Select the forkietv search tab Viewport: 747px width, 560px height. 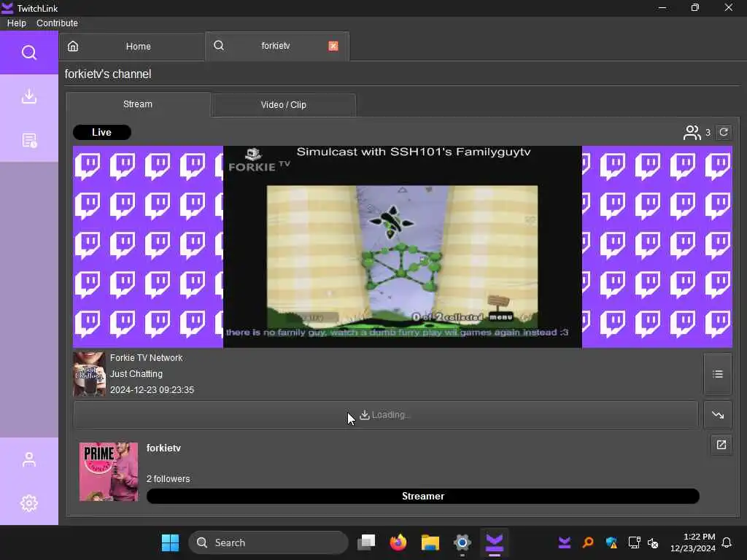coord(276,46)
